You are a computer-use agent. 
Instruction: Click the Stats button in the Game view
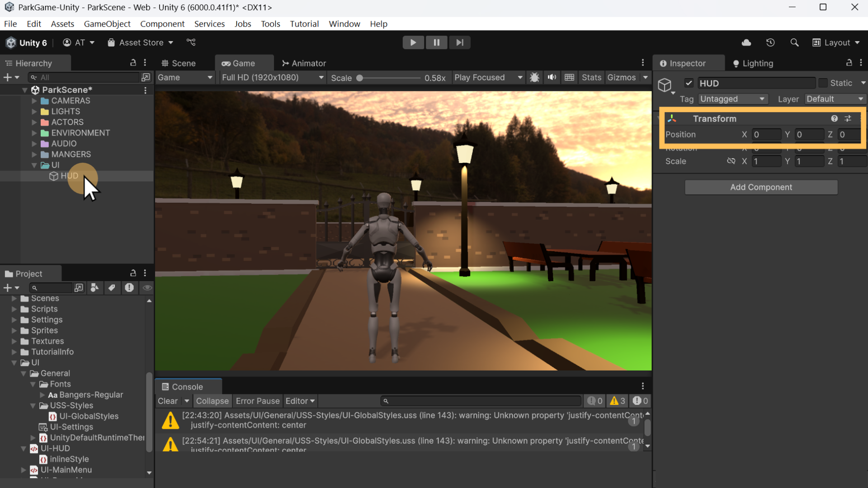pos(591,77)
